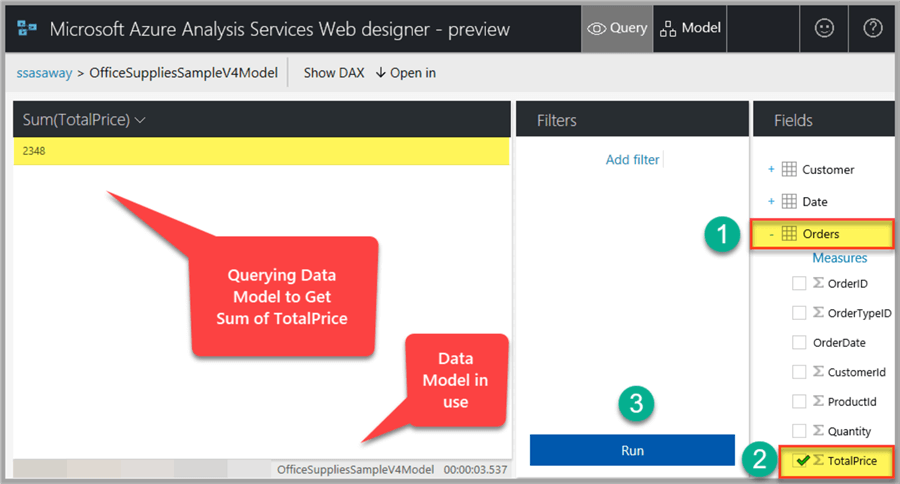
Task: Click the Azure Analysis Services logo icon
Action: (27, 28)
